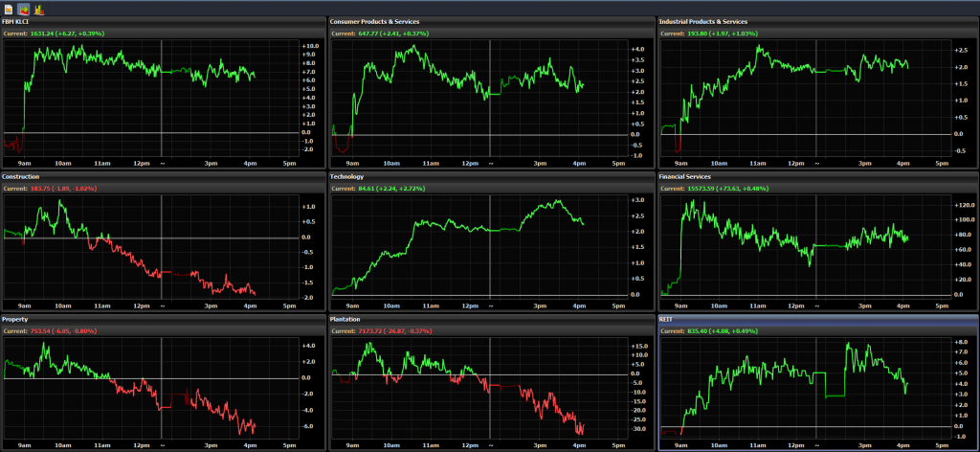
Task: Select the Financial Services panel title
Action: [686, 177]
